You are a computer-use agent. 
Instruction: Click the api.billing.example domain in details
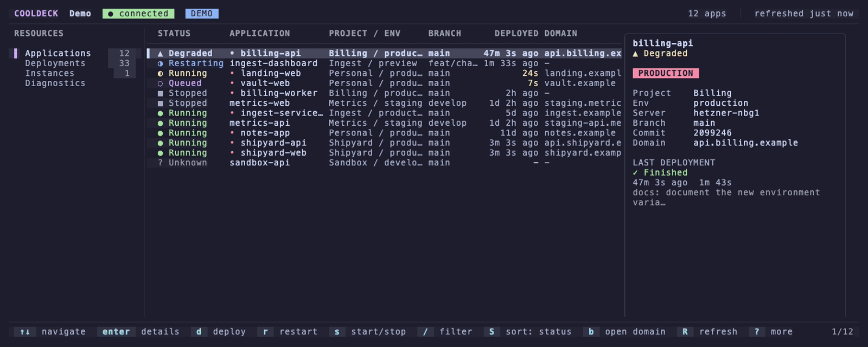pyautogui.click(x=746, y=143)
